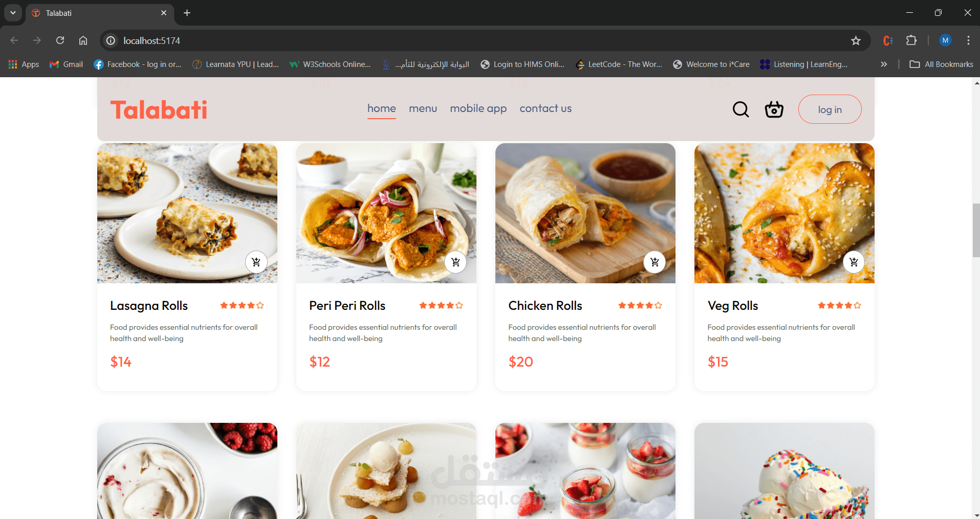The height and width of the screenshot is (519, 980).
Task: Click the Chicken Rolls food image
Action: [585, 213]
